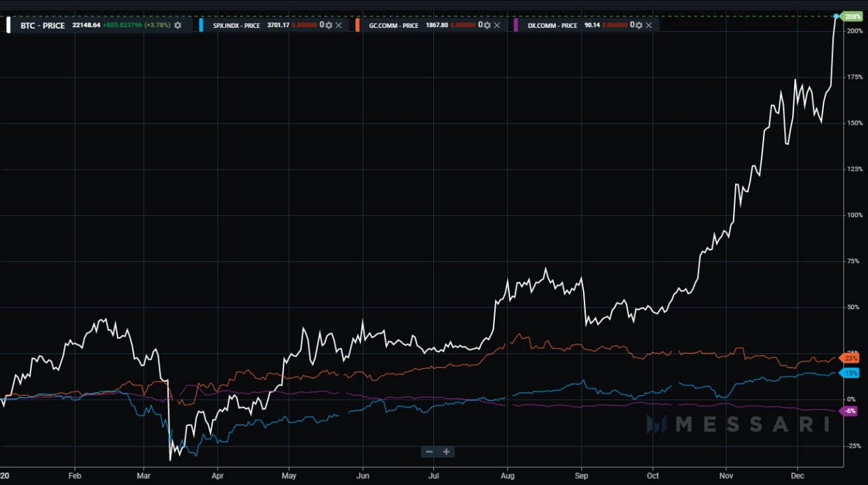Click the purple DX.COMM color swatch

[x=516, y=25]
